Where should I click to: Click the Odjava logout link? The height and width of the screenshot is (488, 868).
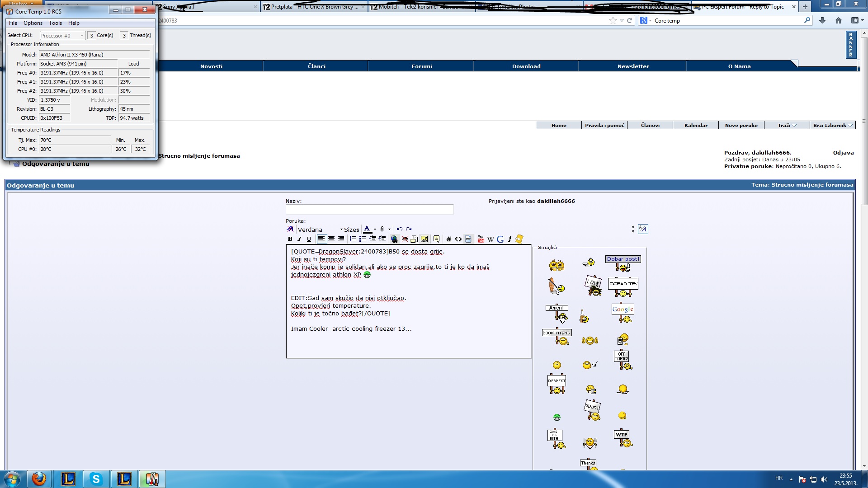tap(843, 153)
